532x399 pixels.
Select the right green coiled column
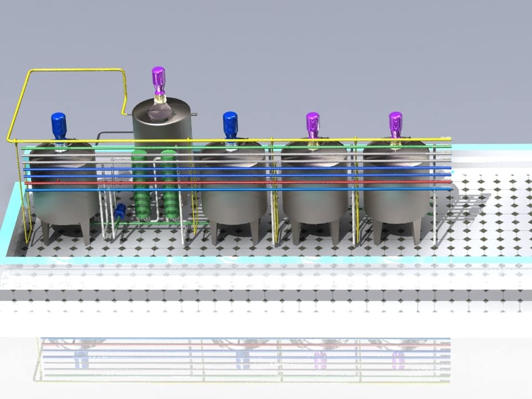(x=170, y=186)
